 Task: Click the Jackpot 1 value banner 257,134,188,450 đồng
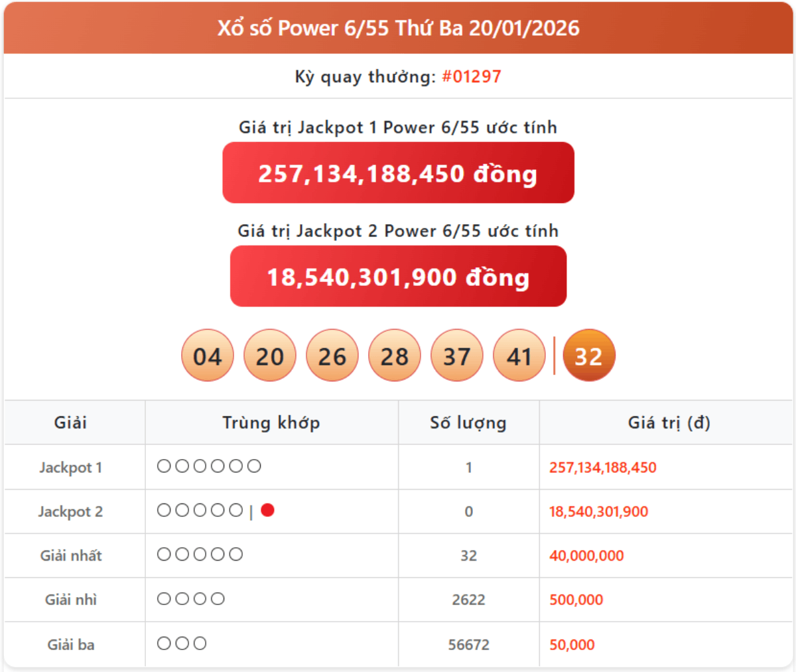398,173
